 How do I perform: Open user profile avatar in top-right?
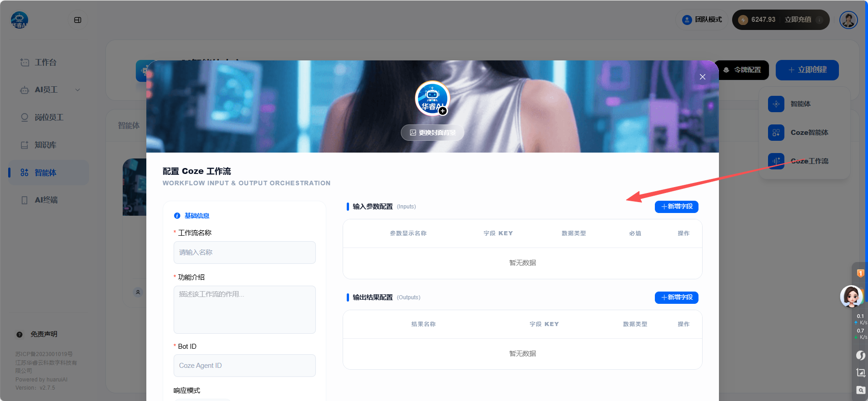[x=848, y=20]
